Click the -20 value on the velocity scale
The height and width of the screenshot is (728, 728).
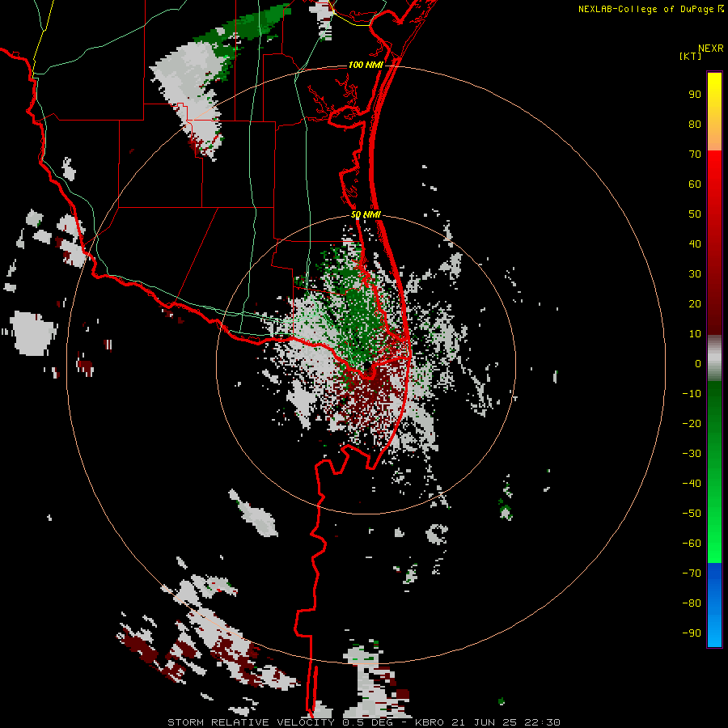coord(692,424)
